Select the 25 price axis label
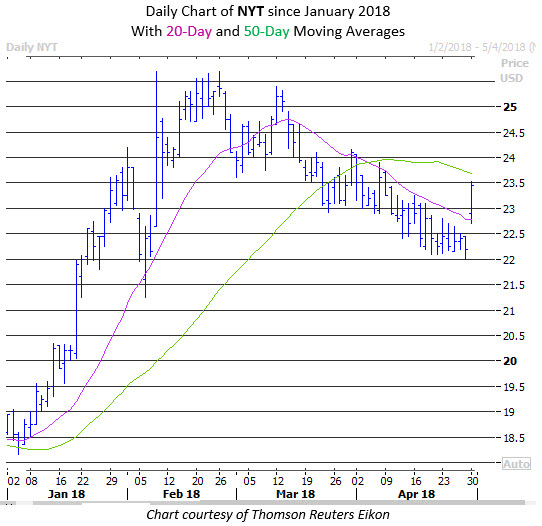Screen dimensions: 542x526 pos(510,107)
